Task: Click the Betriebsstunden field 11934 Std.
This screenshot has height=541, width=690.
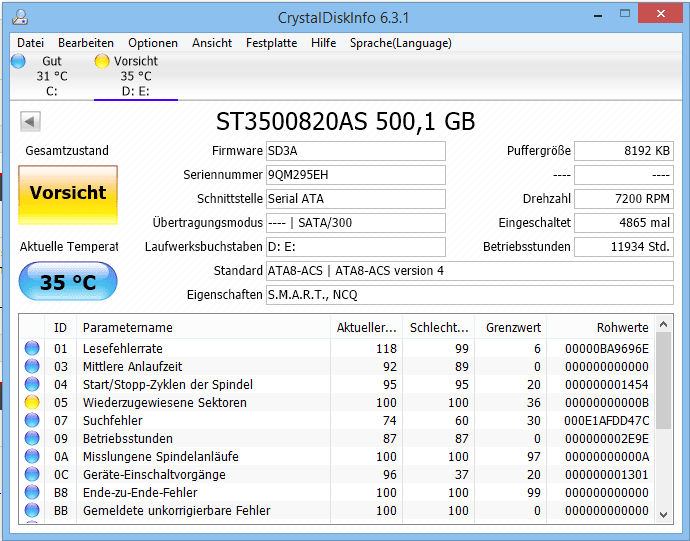Action: pos(624,247)
